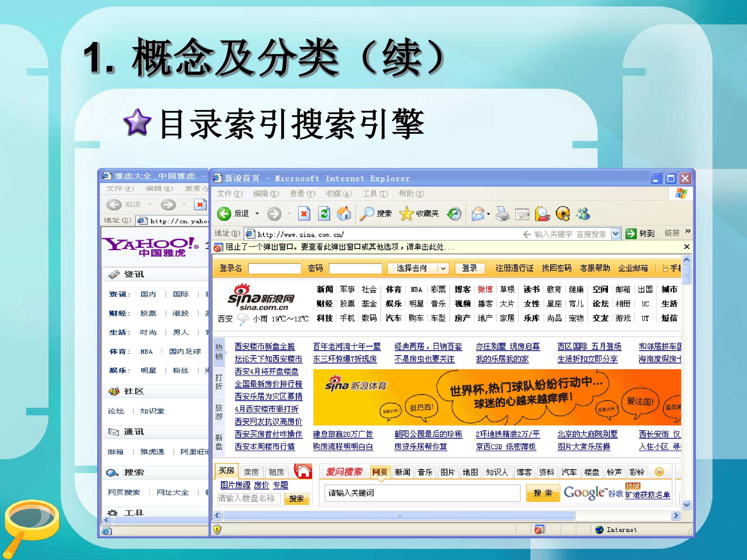This screenshot has height=560, width=747.
Task: Click the Stop icon in Sina window toolbar
Action: click(x=304, y=214)
